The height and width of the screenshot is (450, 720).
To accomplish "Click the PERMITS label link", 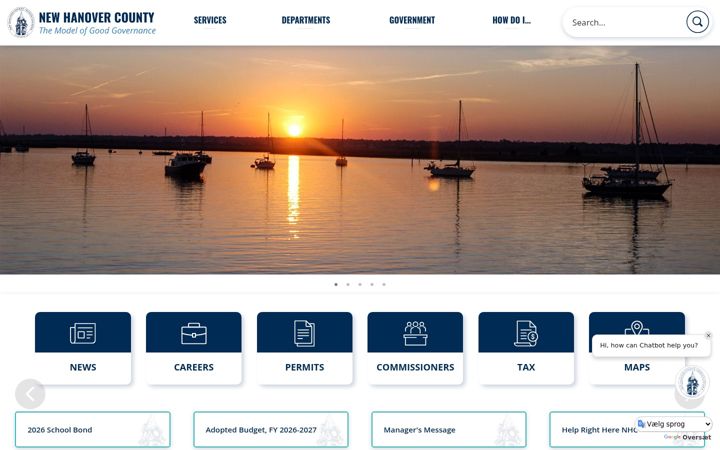I will tap(304, 367).
